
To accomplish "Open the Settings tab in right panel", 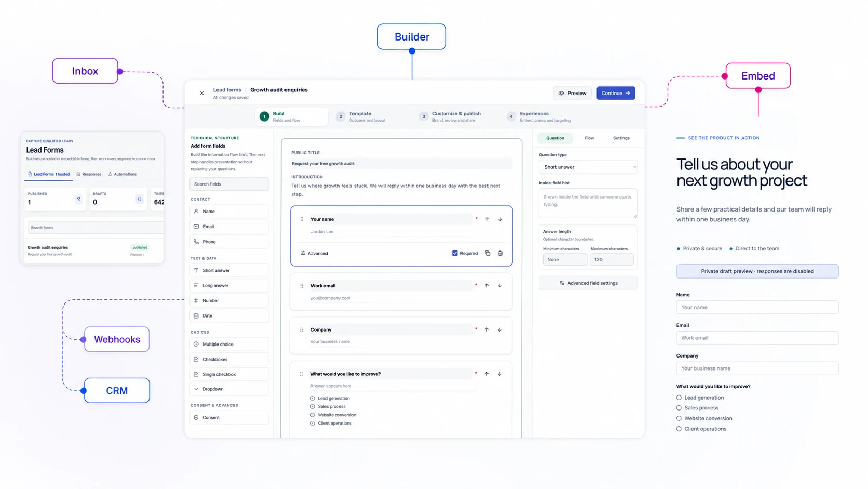I will [x=621, y=138].
